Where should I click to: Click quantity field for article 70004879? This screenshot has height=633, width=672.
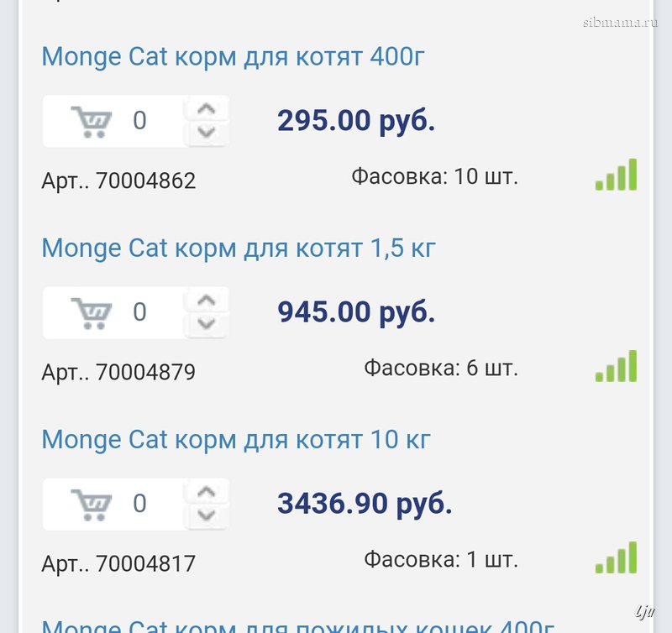[140, 312]
